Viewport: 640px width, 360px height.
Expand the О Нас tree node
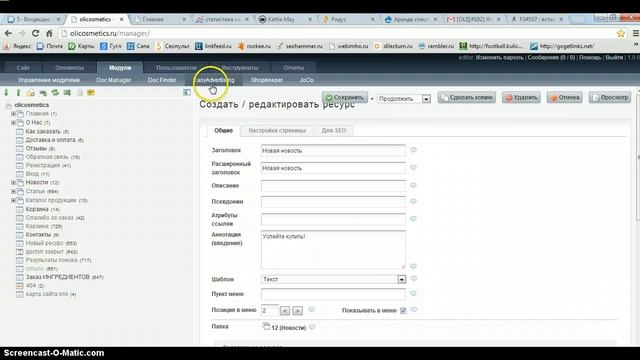coord(13,122)
